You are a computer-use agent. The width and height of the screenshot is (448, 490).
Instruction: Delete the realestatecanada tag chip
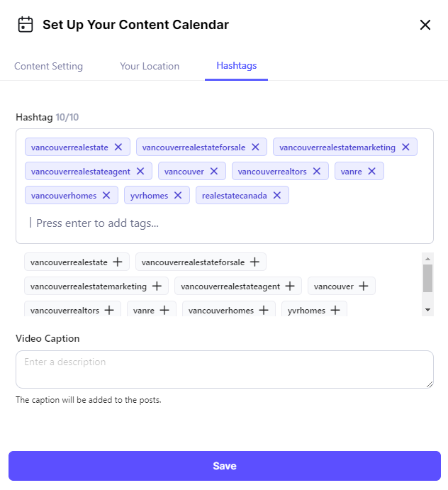click(277, 196)
